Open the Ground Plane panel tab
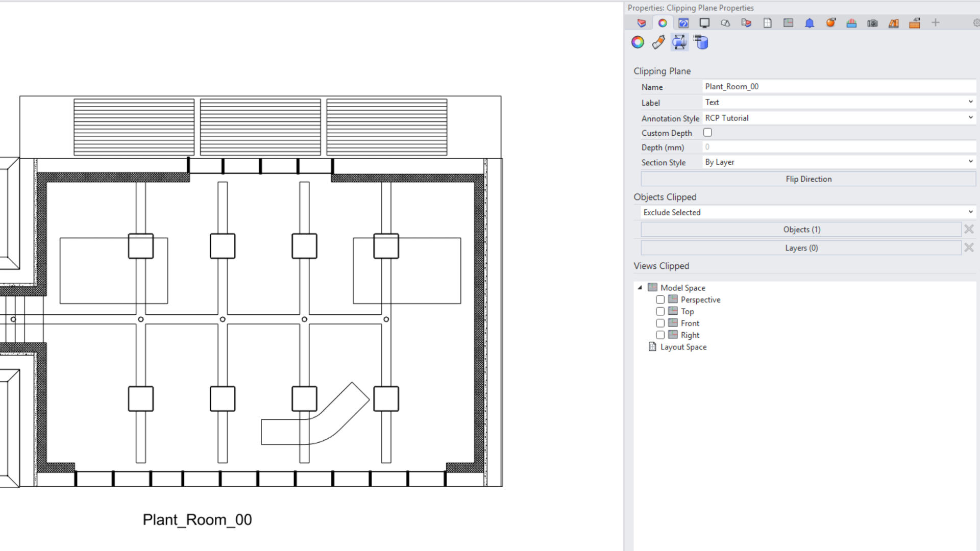 coord(851,23)
